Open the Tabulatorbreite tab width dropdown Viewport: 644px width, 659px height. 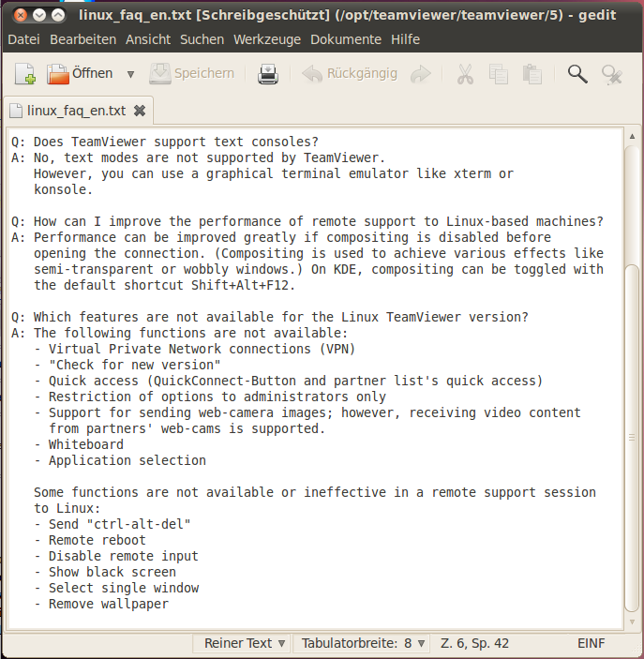pos(362,643)
